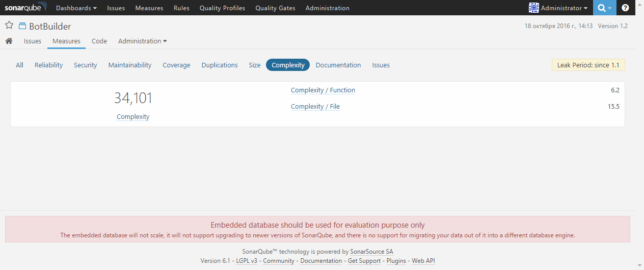Click the Version 1.2 label

612,26
